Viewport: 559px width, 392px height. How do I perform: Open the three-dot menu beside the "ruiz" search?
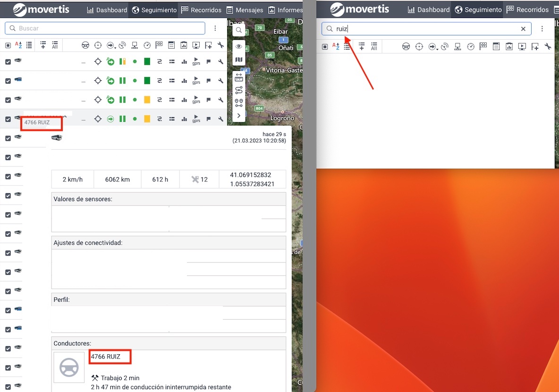coord(542,29)
